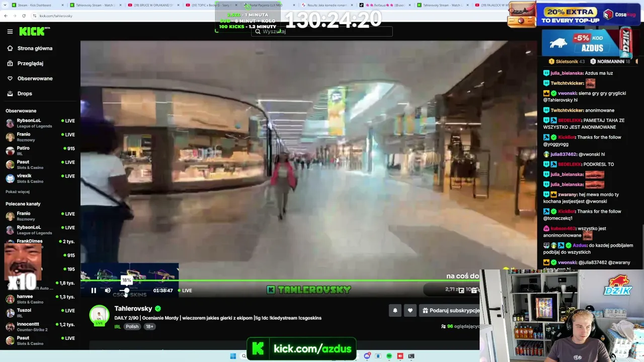Toggle the player mini/theater mode icon
The height and width of the screenshot is (362, 644).
[460, 290]
